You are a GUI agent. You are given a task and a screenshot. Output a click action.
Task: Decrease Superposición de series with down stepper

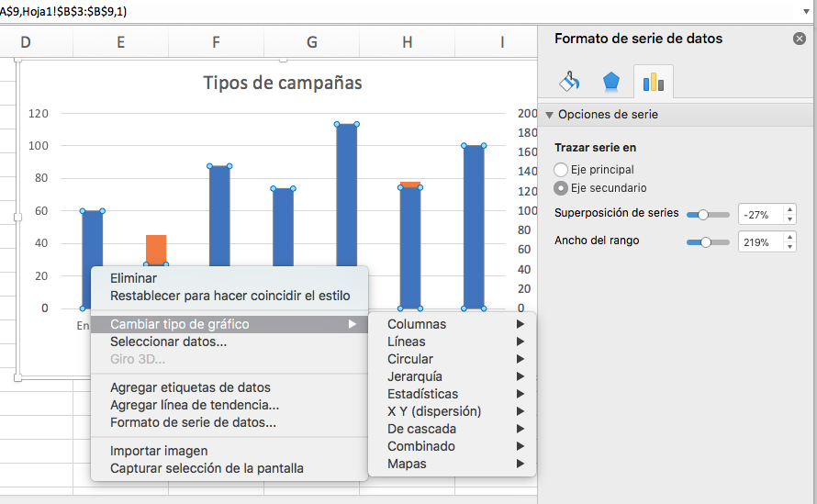coord(789,219)
